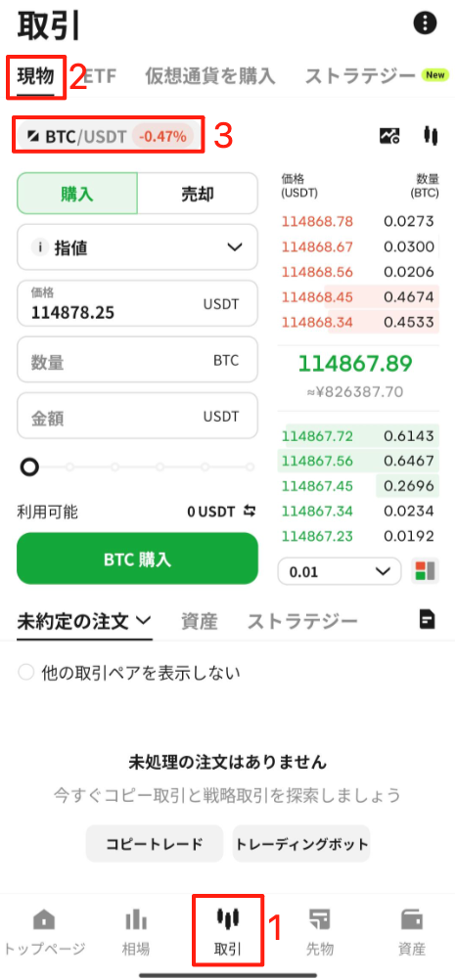The width and height of the screenshot is (456, 980).
Task: Expand the 未約定の注文 dropdown
Action: pos(84,621)
